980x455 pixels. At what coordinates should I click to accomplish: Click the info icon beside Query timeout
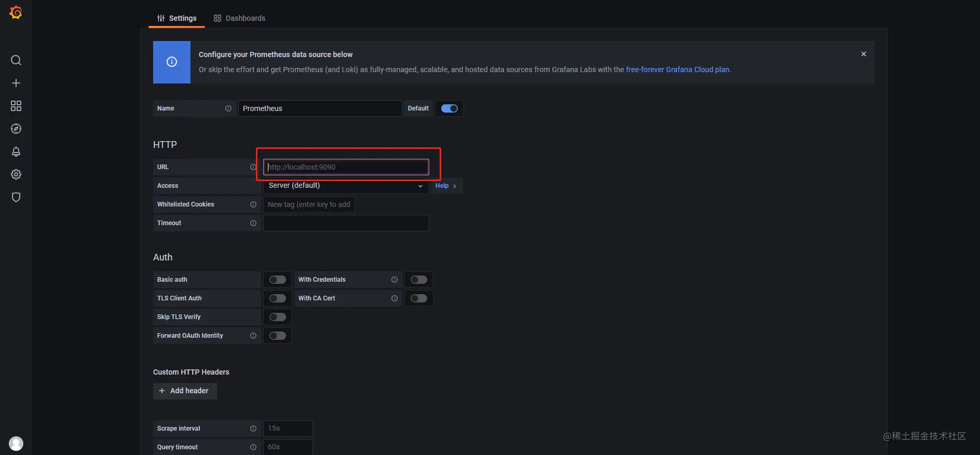[253, 447]
